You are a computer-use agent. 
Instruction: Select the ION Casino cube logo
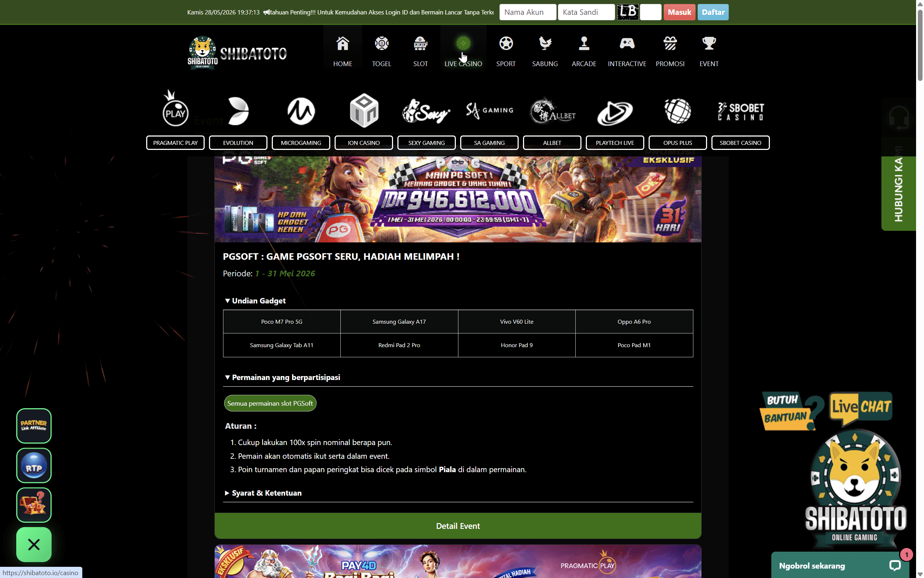(364, 110)
